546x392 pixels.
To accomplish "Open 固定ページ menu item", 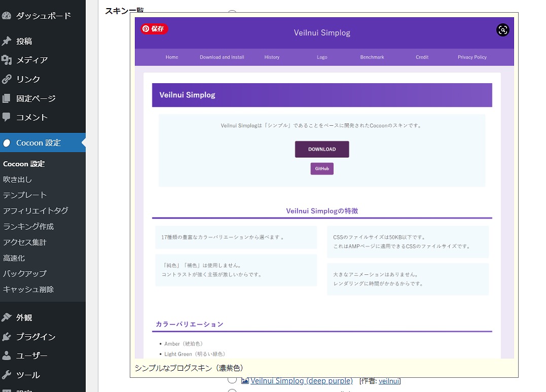I will pos(36,98).
